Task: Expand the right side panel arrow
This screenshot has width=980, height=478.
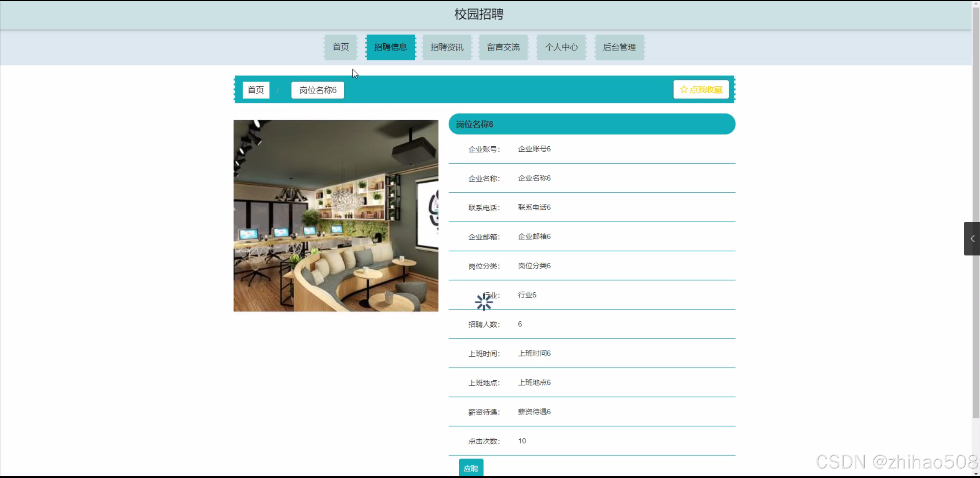Action: pyautogui.click(x=972, y=239)
